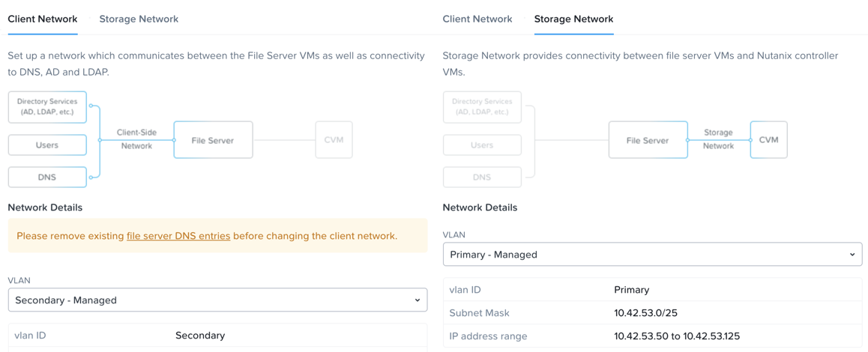868x352 pixels.
Task: Select the left Client Network tab
Action: (43, 19)
